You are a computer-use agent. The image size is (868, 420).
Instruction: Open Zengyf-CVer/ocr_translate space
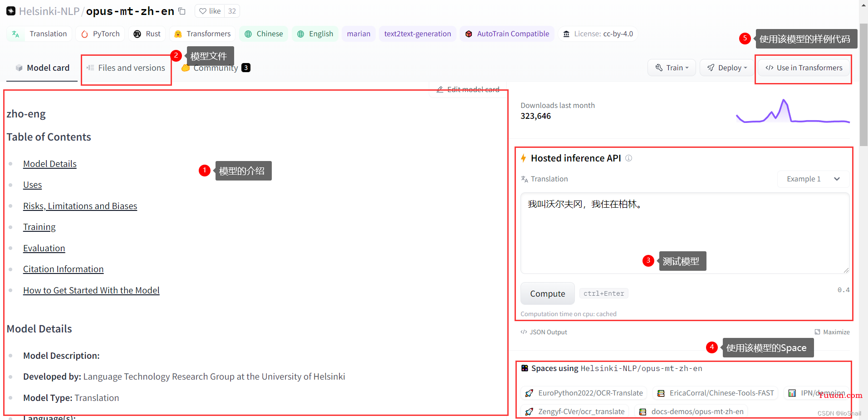click(x=575, y=411)
